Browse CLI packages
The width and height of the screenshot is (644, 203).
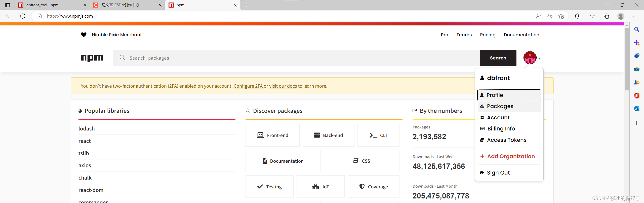pos(378,135)
